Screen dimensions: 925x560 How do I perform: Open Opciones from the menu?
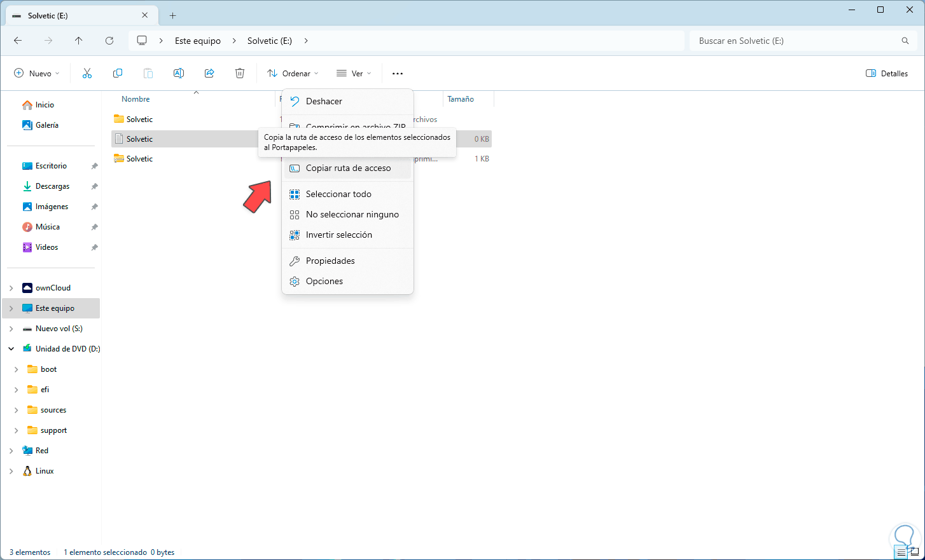(347, 282)
